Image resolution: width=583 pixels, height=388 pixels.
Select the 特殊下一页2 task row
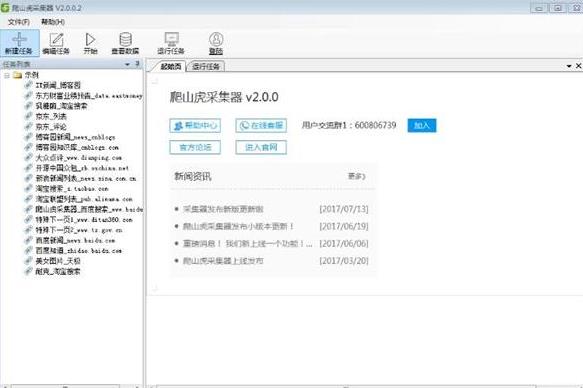(x=79, y=230)
